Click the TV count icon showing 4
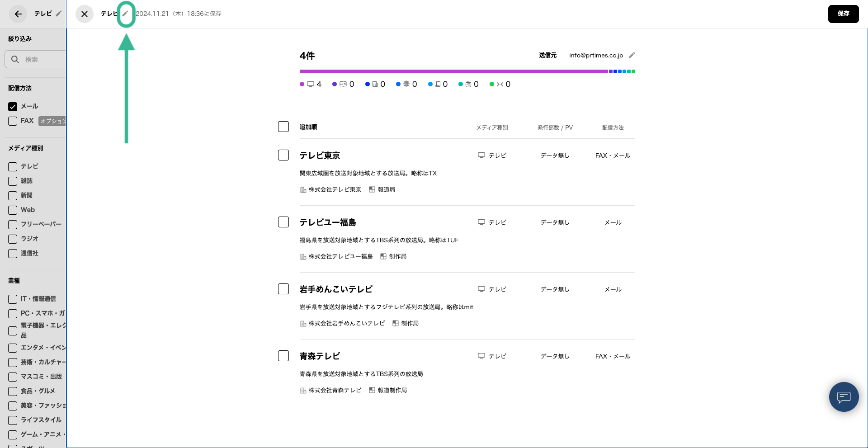 pyautogui.click(x=311, y=84)
